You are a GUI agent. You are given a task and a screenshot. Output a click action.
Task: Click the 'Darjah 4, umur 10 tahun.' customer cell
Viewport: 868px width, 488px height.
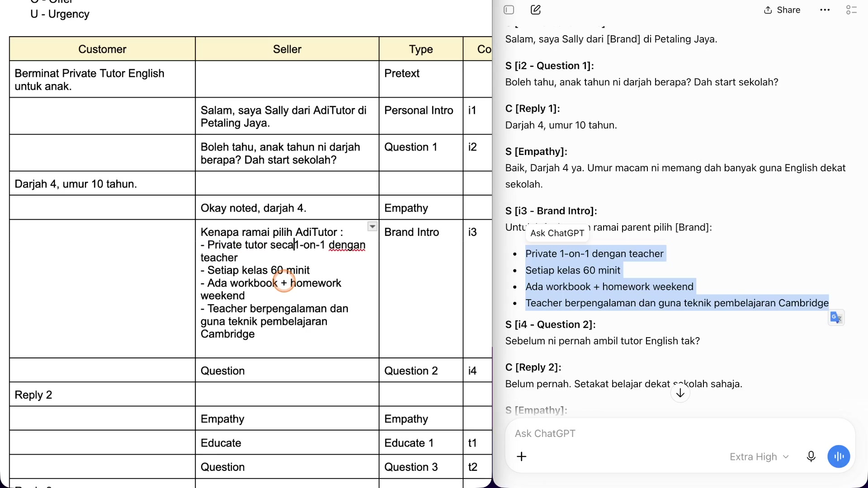pyautogui.click(x=102, y=184)
